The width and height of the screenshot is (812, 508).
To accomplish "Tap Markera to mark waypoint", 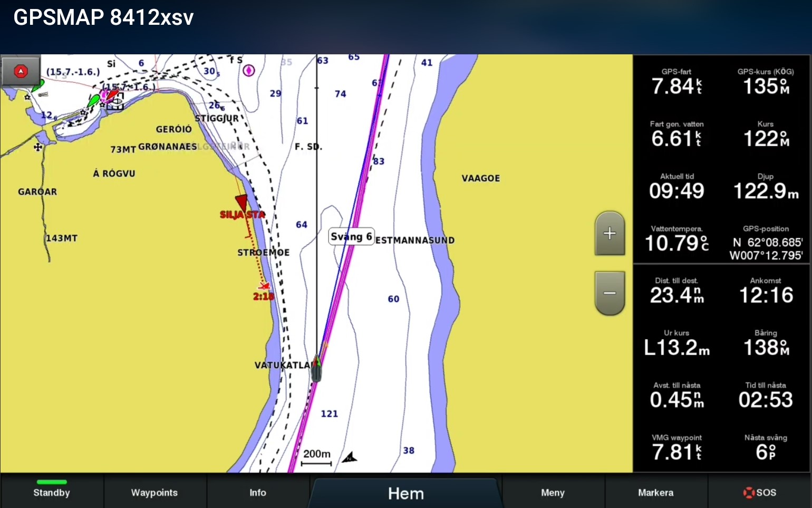I will click(655, 492).
